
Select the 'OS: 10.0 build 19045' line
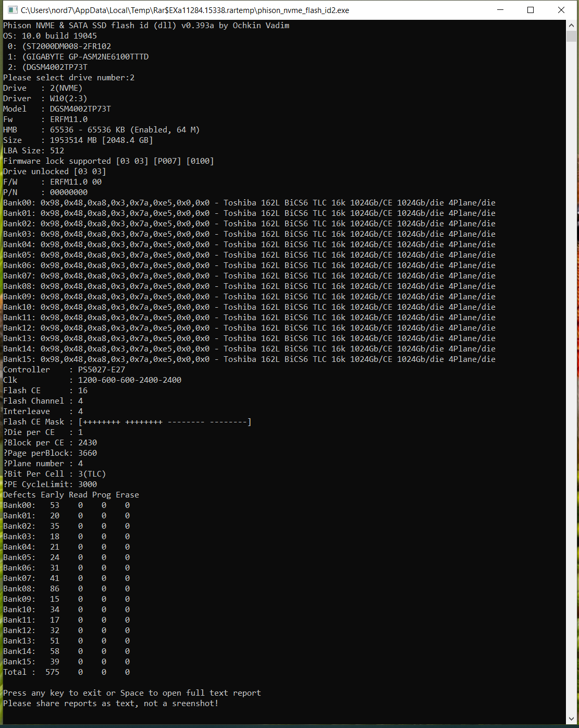click(50, 36)
